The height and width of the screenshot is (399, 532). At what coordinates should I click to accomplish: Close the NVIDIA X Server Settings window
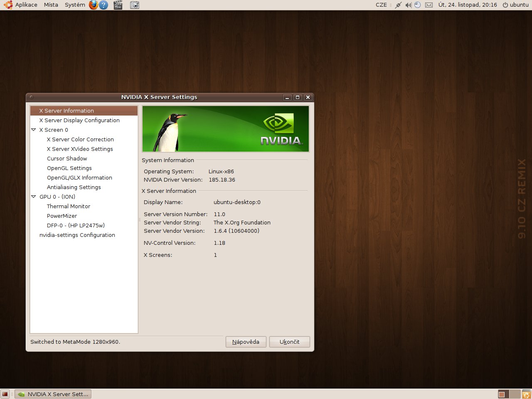(308, 97)
